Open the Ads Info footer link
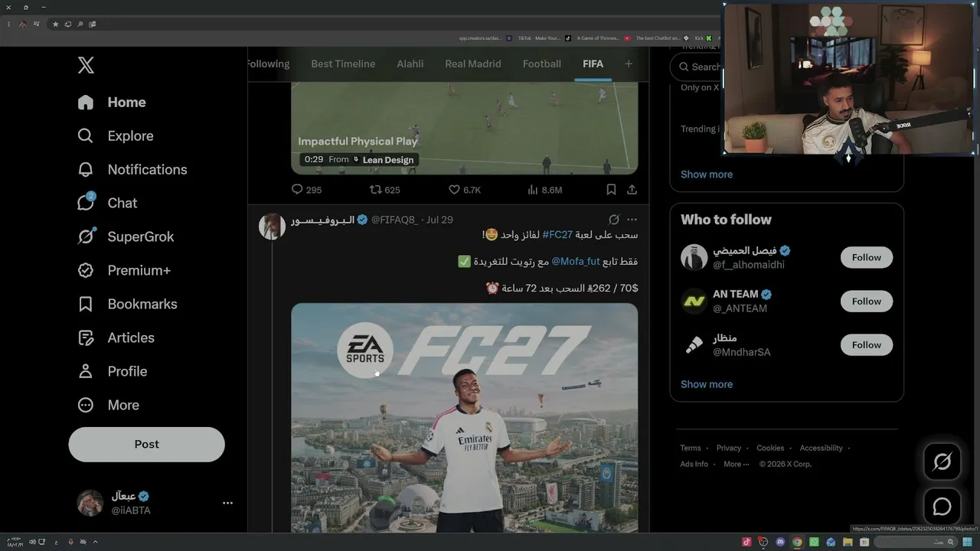The image size is (980, 551). coord(694,465)
